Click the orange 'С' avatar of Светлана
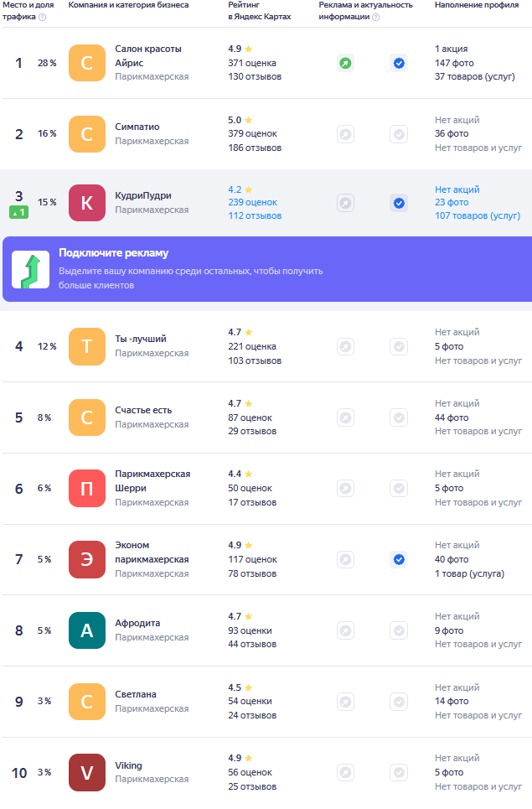 [87, 702]
